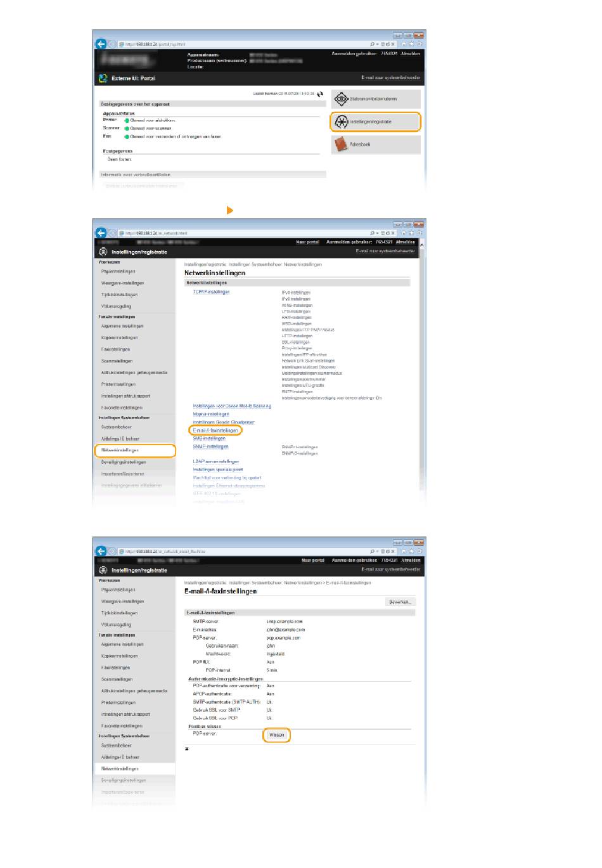The image size is (602, 868).
Task: Click the back-to-top arrow below the Wissen button
Action: click(x=187, y=749)
